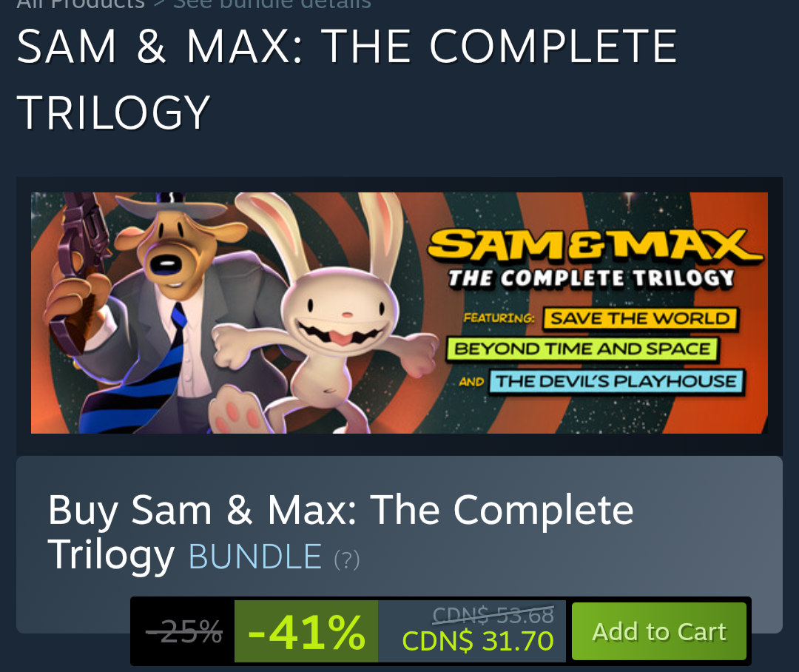Viewport: 799px width, 672px height.
Task: Click the Add to Cart button
Action: click(x=659, y=631)
